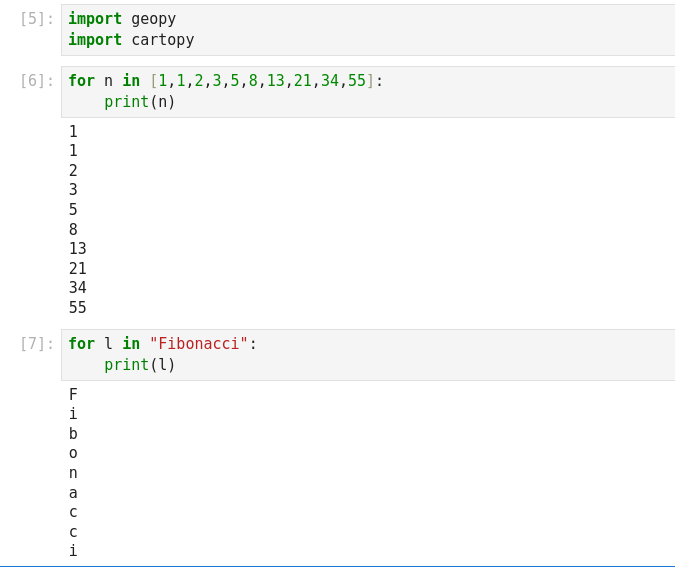Click the output value 55
This screenshot has height=567, width=675.
pos(78,308)
